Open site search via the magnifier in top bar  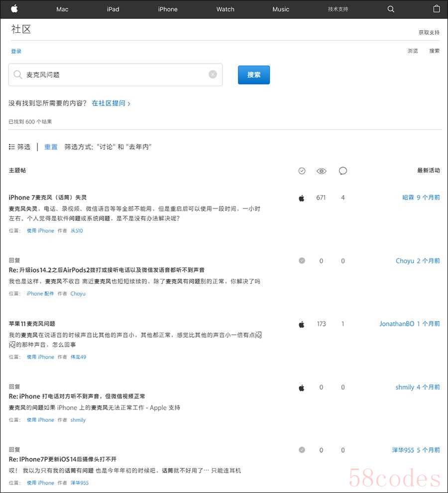coord(391,9)
